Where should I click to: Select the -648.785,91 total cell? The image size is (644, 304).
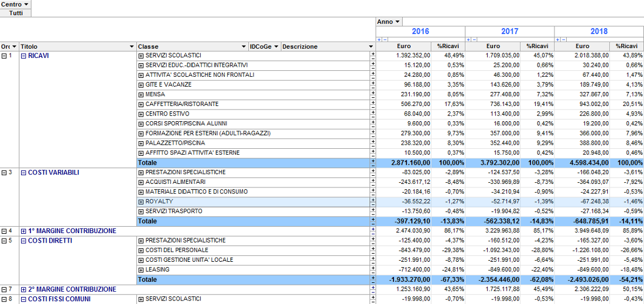click(x=583, y=221)
